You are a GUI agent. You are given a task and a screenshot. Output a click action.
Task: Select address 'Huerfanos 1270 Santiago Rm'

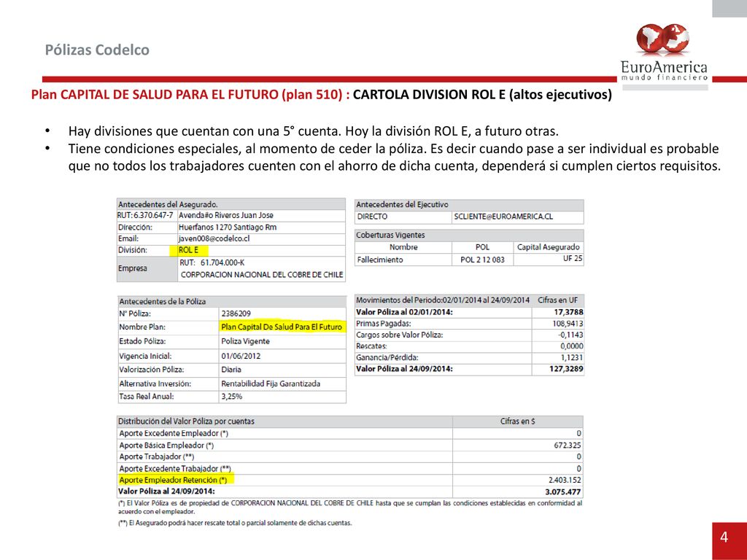[228, 227]
